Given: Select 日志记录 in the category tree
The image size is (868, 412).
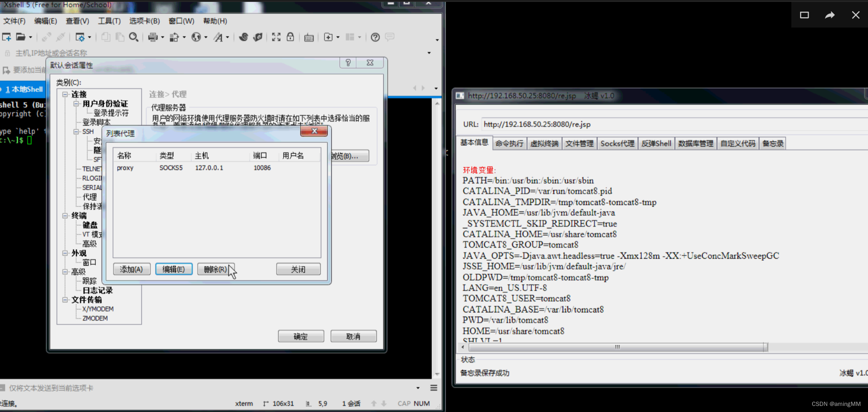Looking at the screenshot, I should [x=98, y=291].
